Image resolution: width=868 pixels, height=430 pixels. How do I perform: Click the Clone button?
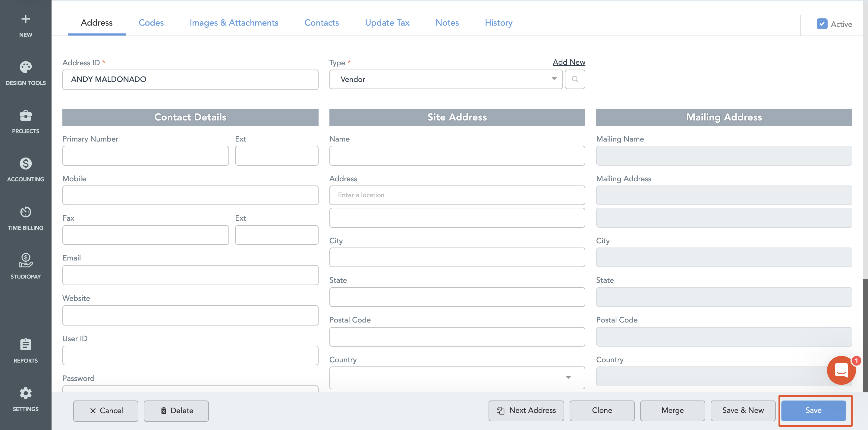[x=602, y=410]
